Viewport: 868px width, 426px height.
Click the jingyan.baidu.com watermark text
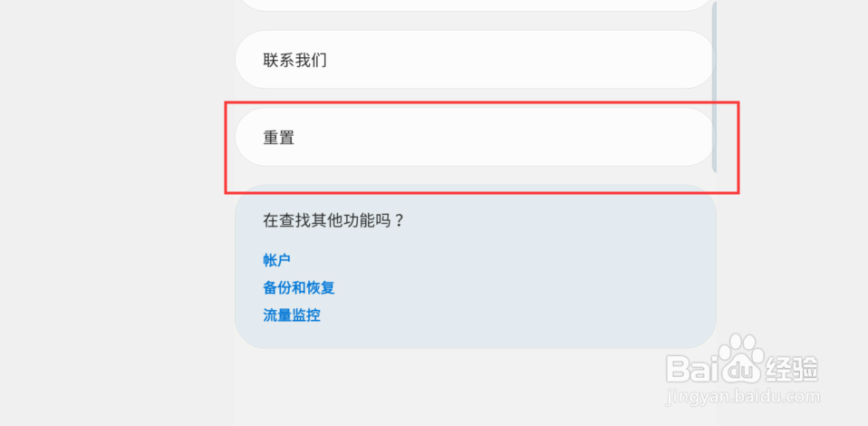click(x=744, y=397)
